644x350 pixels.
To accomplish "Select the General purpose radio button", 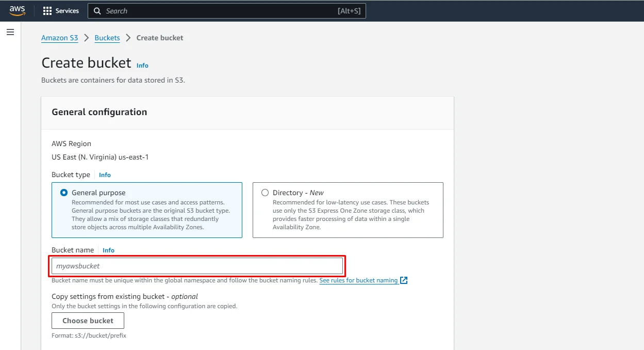I will click(x=63, y=192).
